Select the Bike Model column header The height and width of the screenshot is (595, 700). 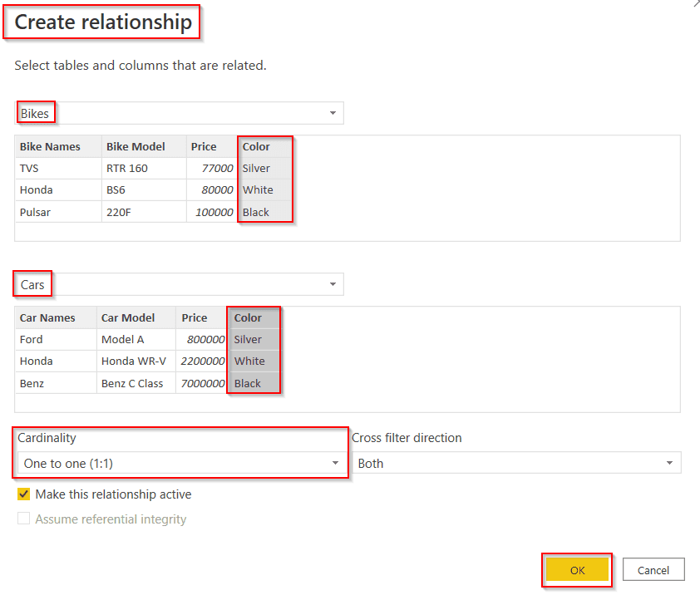pos(144,146)
